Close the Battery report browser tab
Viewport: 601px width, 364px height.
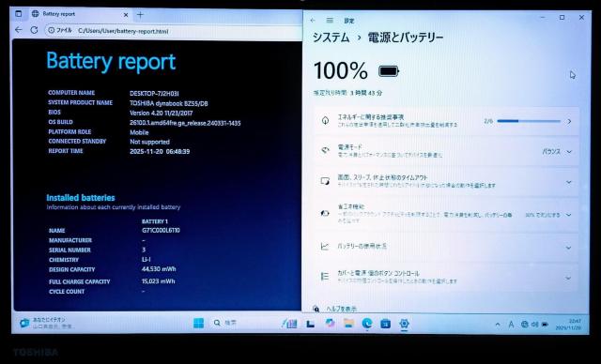[x=126, y=15]
